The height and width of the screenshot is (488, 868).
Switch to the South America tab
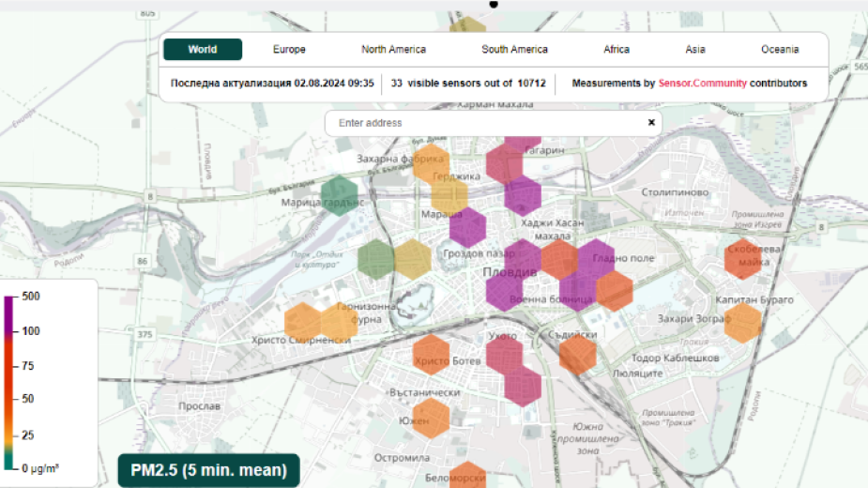click(x=514, y=50)
